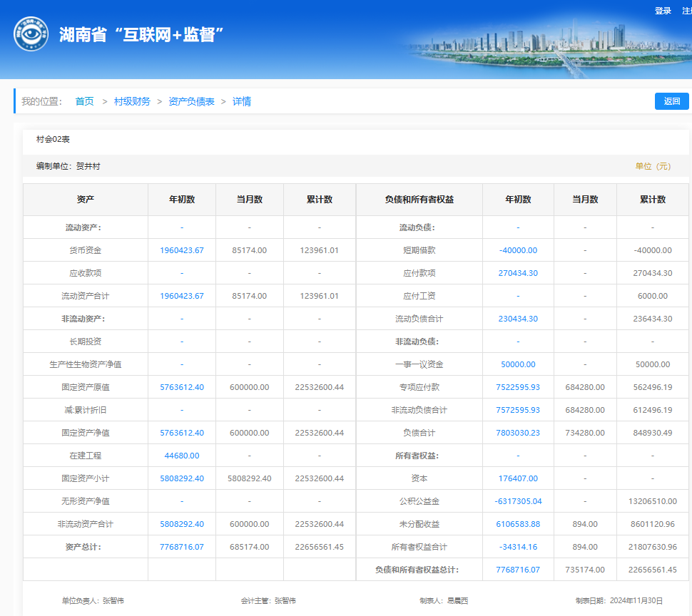Viewport: 692px width, 616px height.
Task: Open 流动资产合计 opening balance 1960423.67
Action: [182, 296]
